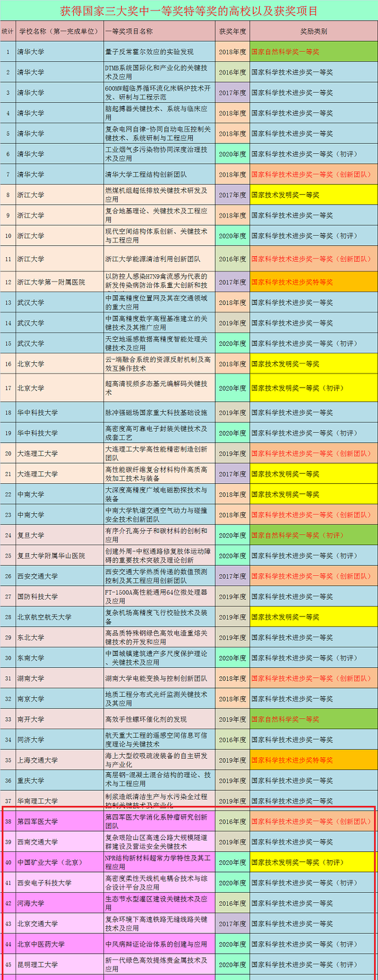
Task: Click the school cell 重庆大学
Action: pos(59,781)
